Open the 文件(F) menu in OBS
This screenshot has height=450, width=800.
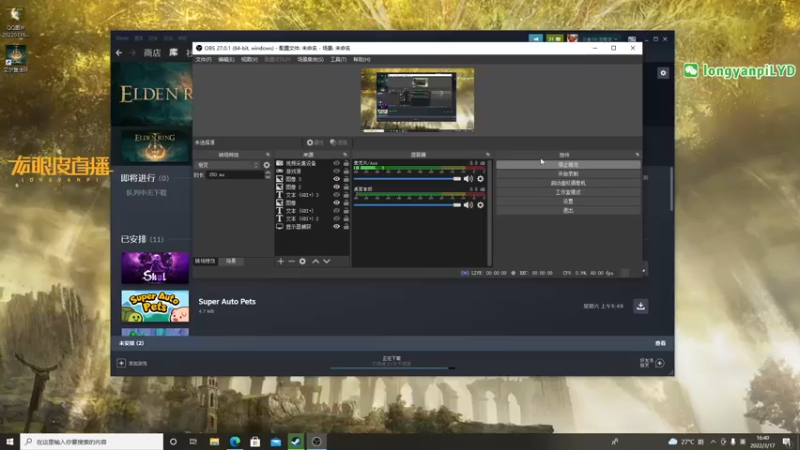pos(203,60)
